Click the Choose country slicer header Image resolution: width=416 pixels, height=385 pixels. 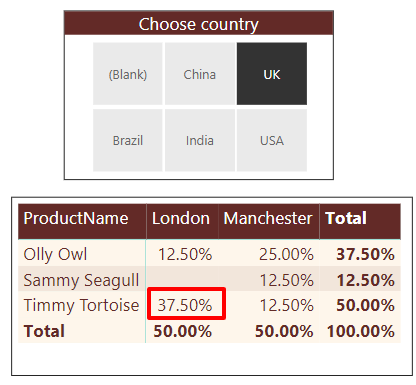(x=199, y=23)
